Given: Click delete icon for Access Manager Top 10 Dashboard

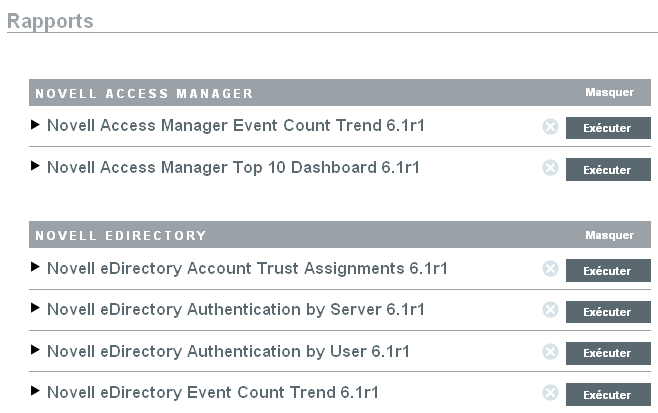Looking at the screenshot, I should point(550,168).
